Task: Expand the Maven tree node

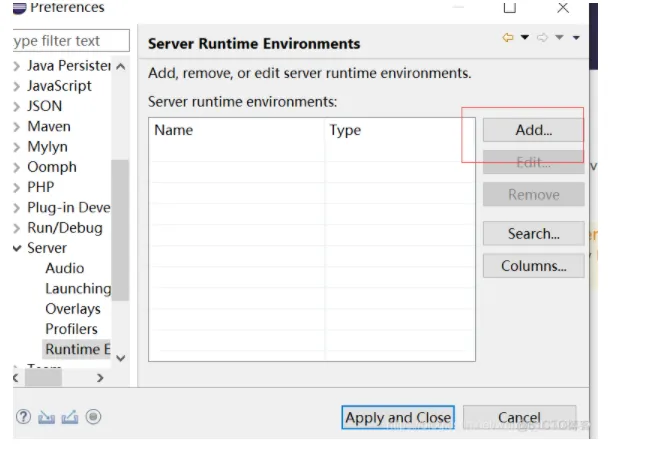Action: pos(17,127)
